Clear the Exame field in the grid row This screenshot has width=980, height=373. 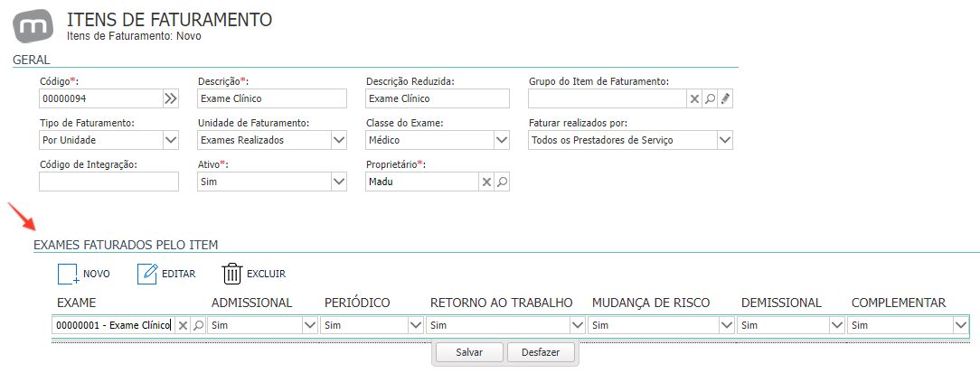point(183,325)
